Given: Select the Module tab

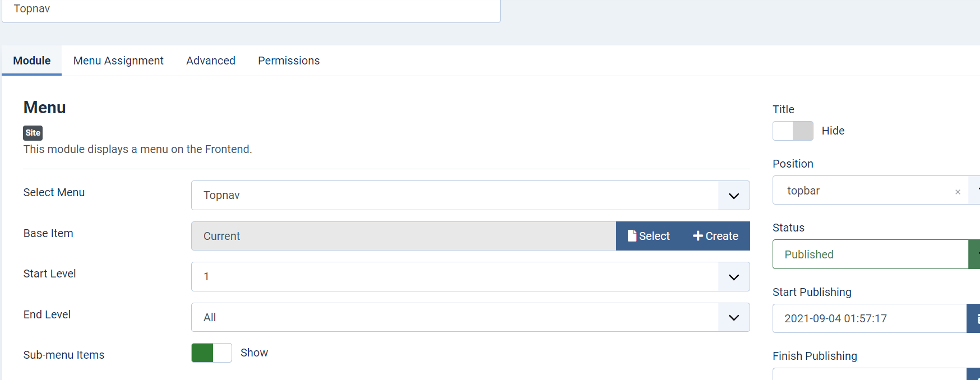Looking at the screenshot, I should 32,61.
